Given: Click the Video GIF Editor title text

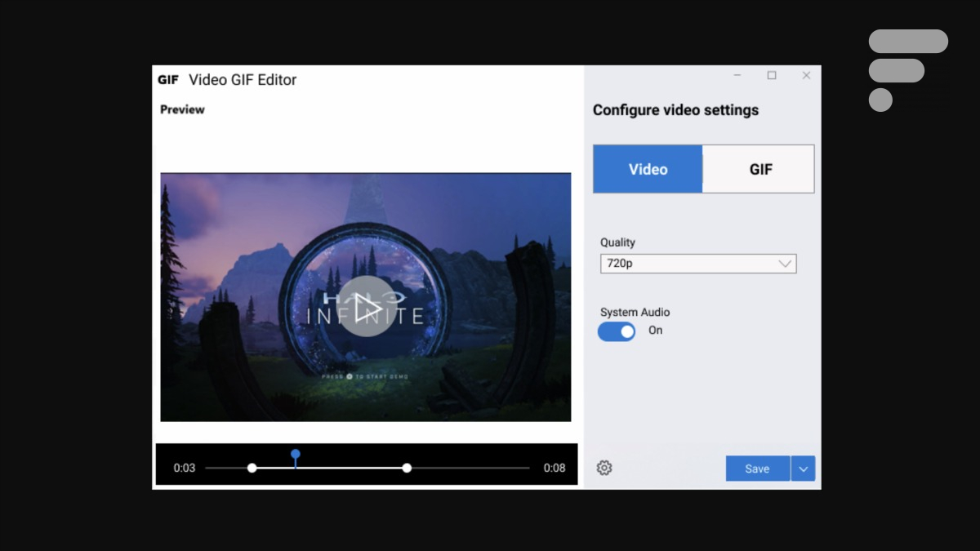Looking at the screenshot, I should [243, 80].
